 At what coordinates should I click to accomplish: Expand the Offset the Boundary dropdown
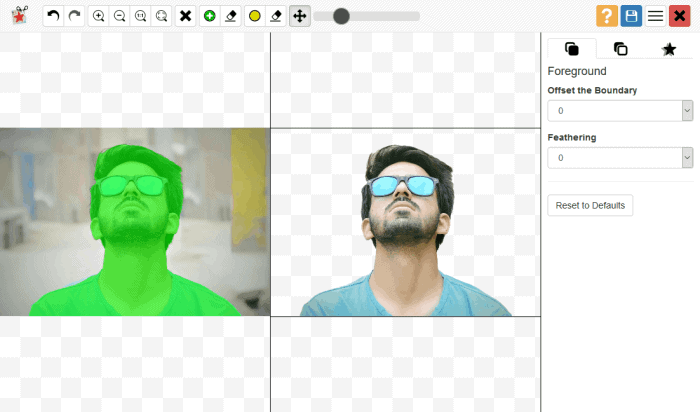click(x=620, y=111)
